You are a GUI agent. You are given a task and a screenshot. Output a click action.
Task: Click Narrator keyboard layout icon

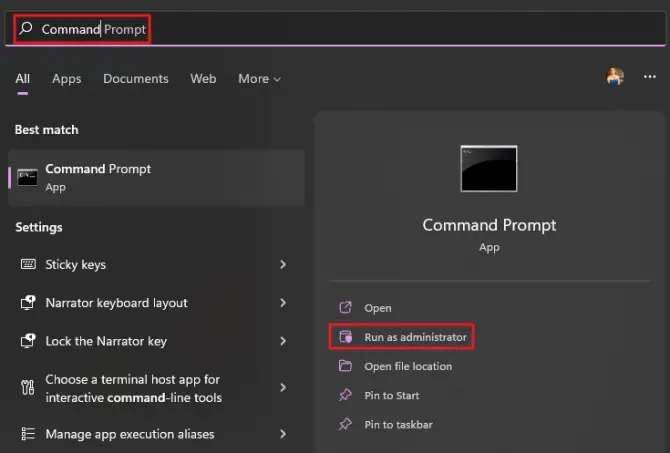pyautogui.click(x=28, y=303)
